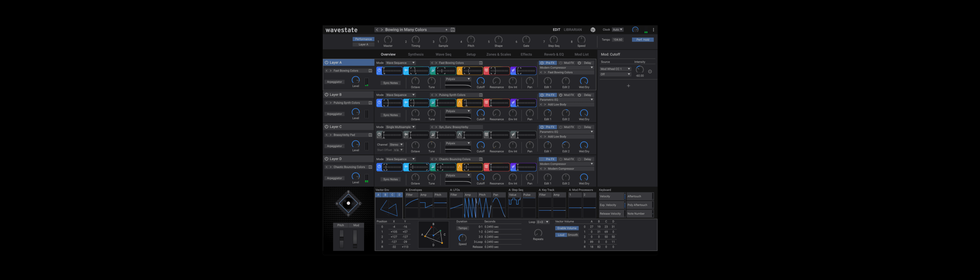The width and height of the screenshot is (980, 280).
Task: Select Layer B Shape lane icon
Action: 460,103
